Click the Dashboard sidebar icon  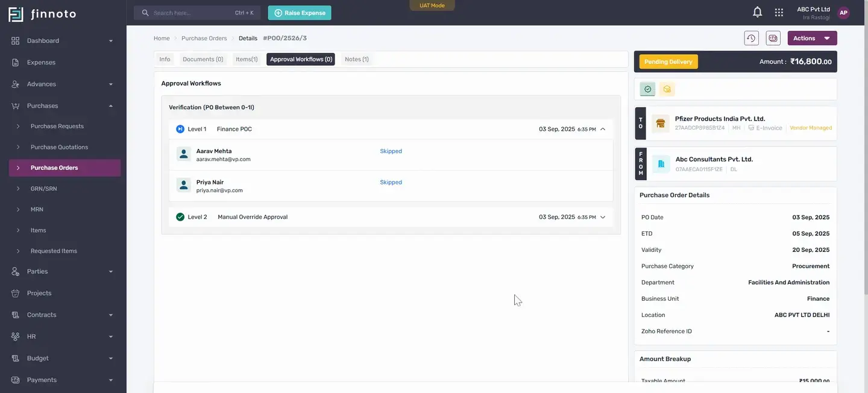click(x=16, y=40)
